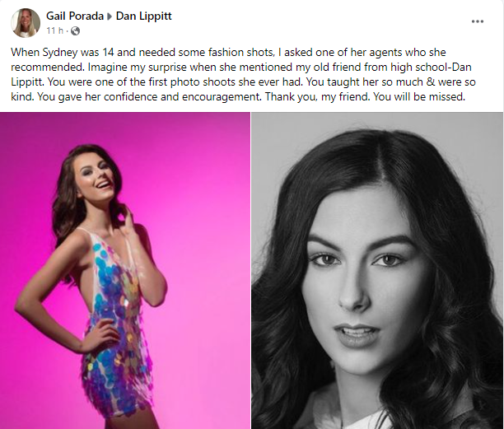Open Dan Lippitt's timeline via his name
This screenshot has width=504, height=429.
[x=143, y=16]
